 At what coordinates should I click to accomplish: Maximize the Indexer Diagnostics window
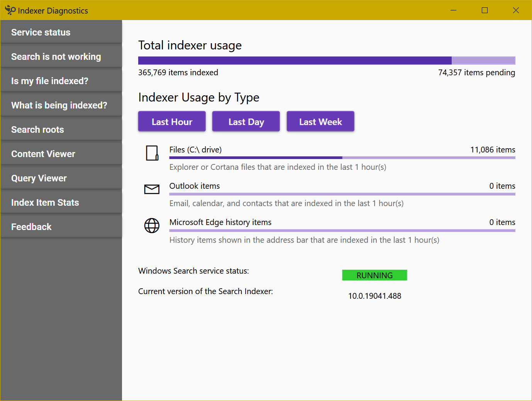pos(485,10)
